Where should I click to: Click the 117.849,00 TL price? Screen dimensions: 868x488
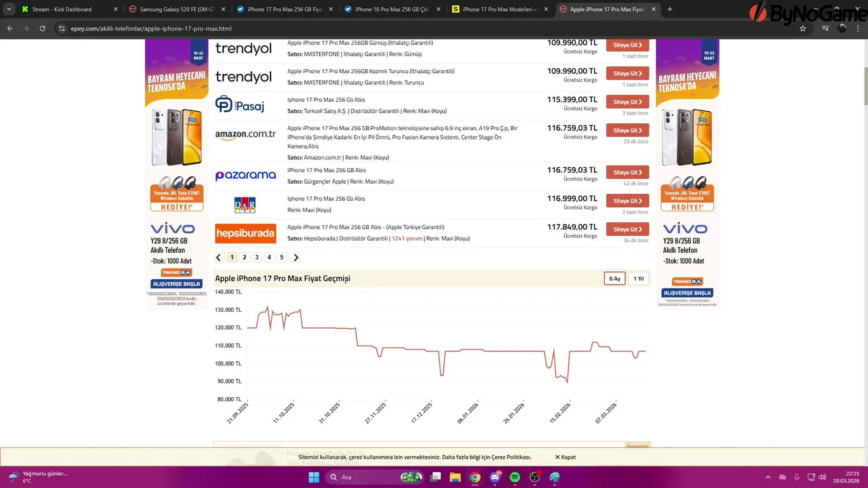(572, 227)
